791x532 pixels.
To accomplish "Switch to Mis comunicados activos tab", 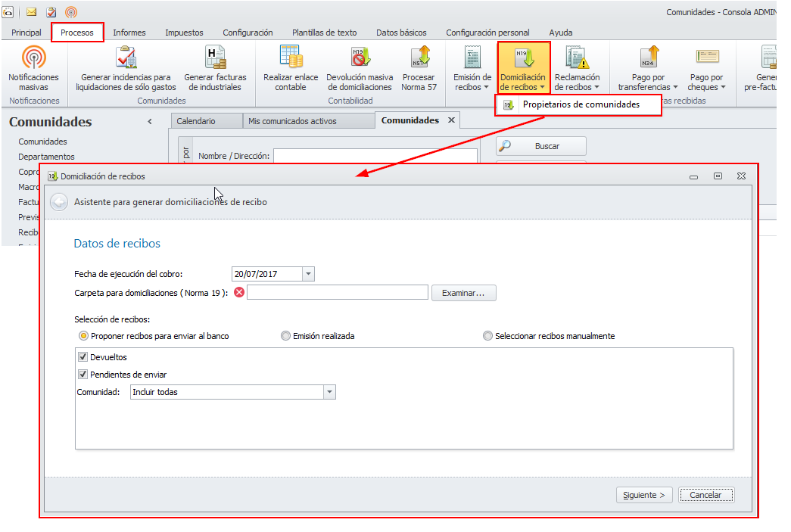I will [309, 121].
